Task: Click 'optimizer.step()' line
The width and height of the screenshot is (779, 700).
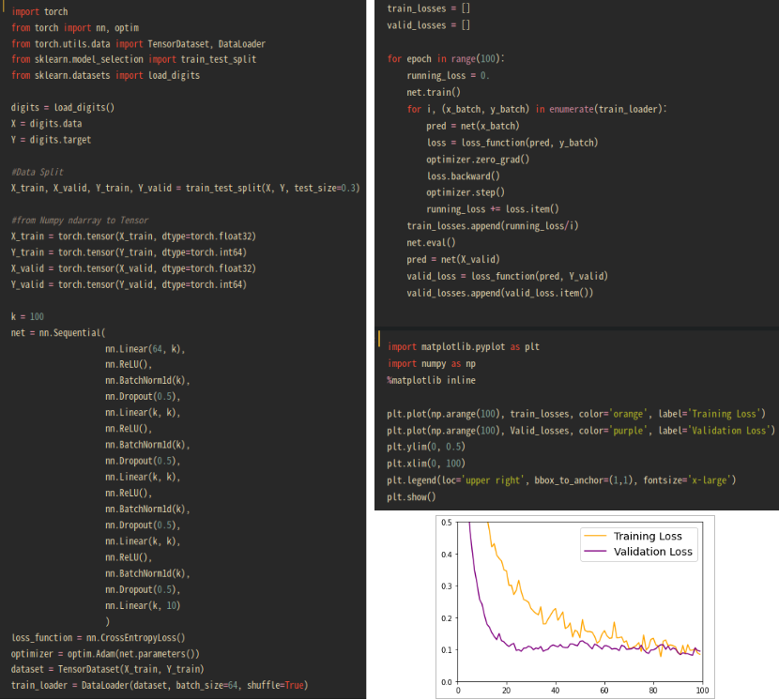Action: (x=466, y=192)
